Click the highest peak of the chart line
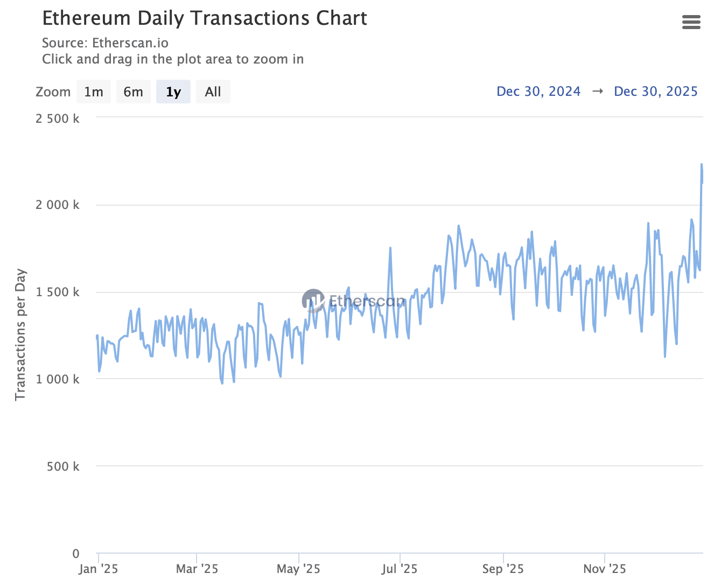This screenshot has height=587, width=728. coord(702,165)
